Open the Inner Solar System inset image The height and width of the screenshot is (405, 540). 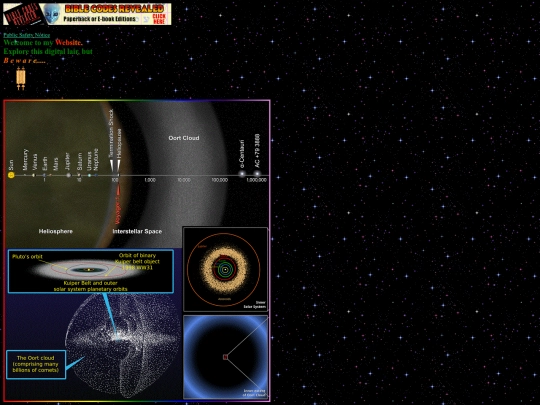coord(225,269)
